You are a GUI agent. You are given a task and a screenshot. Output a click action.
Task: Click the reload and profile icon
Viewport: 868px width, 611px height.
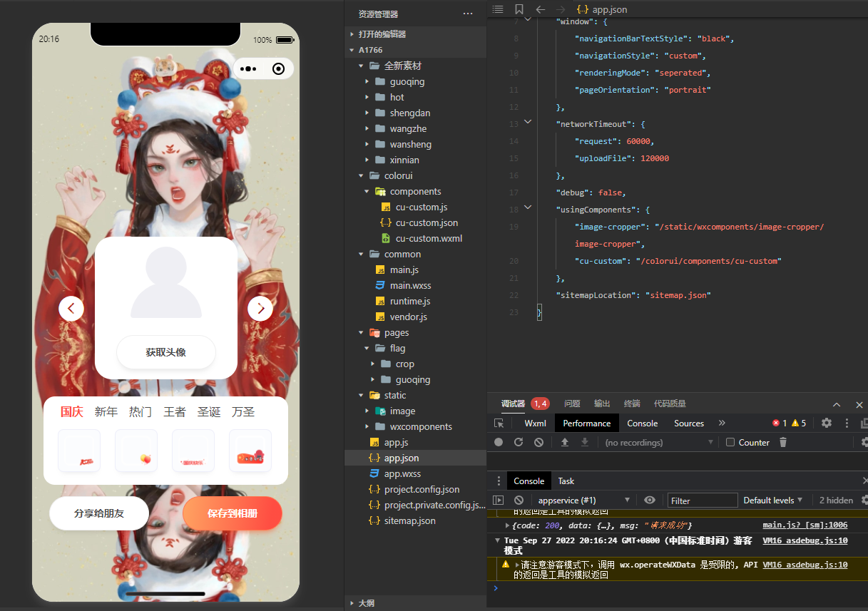coord(519,442)
